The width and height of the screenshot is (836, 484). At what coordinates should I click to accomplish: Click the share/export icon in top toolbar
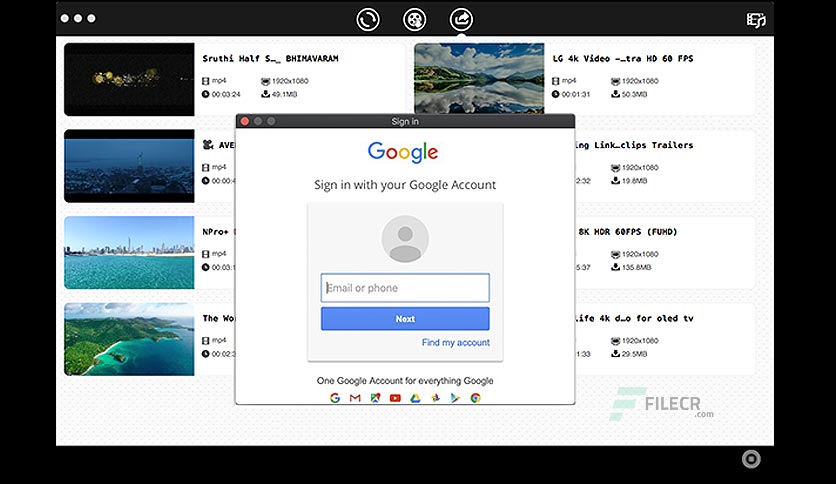(x=461, y=20)
